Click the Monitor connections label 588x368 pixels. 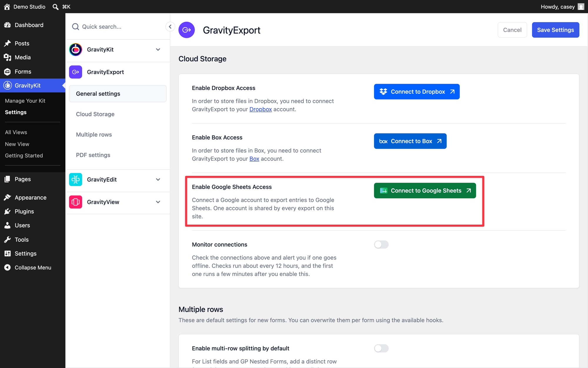pyautogui.click(x=220, y=245)
